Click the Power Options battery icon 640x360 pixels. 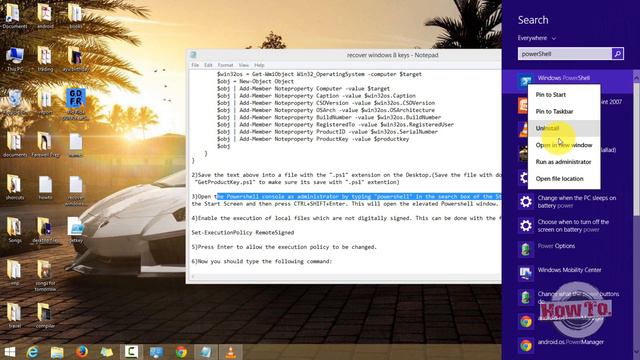coord(526,249)
